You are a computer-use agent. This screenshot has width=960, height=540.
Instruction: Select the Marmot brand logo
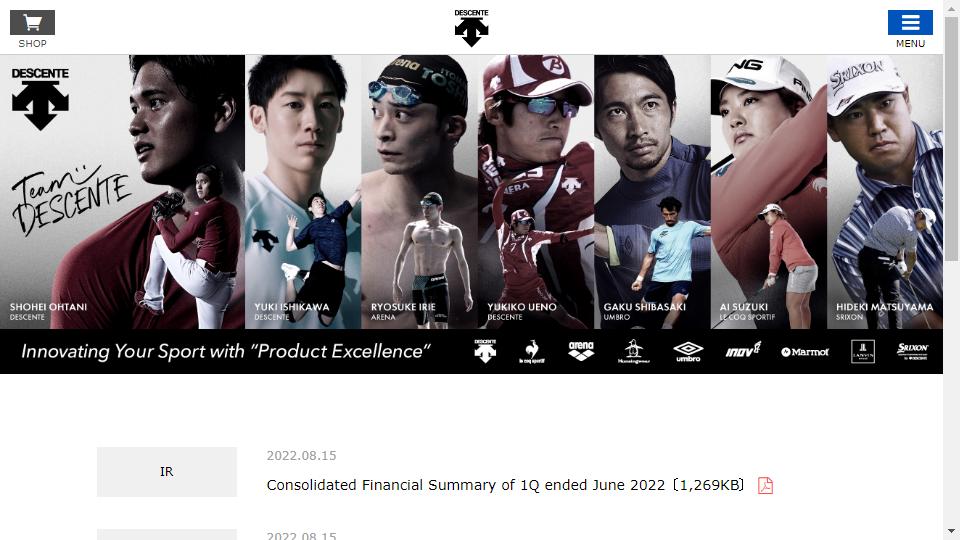tap(804, 352)
